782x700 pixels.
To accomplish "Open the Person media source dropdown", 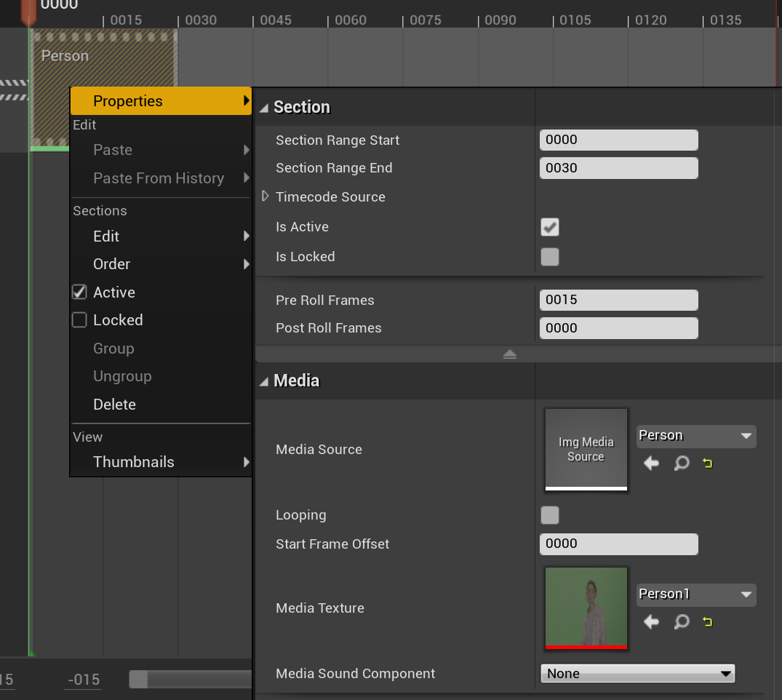I will (x=695, y=436).
